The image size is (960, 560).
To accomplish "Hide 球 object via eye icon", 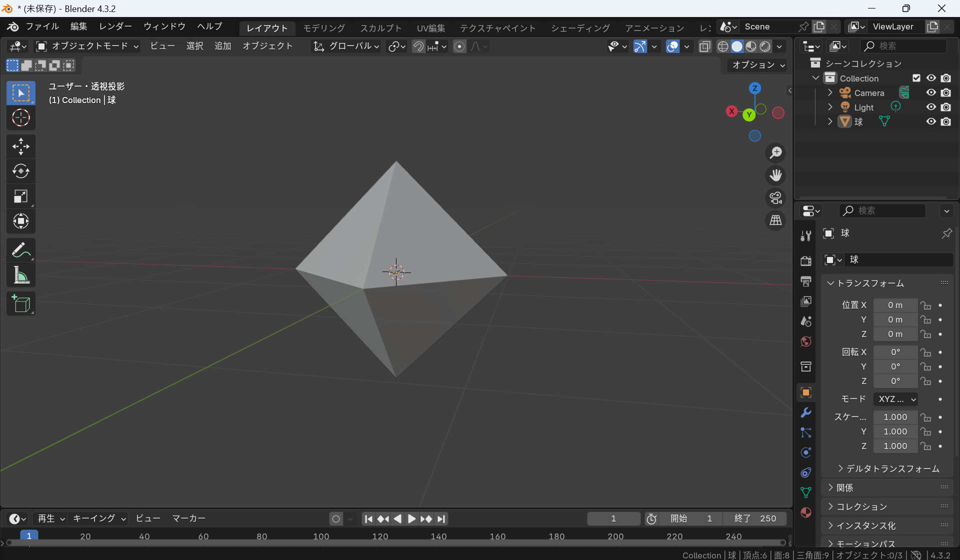I will coord(931,121).
